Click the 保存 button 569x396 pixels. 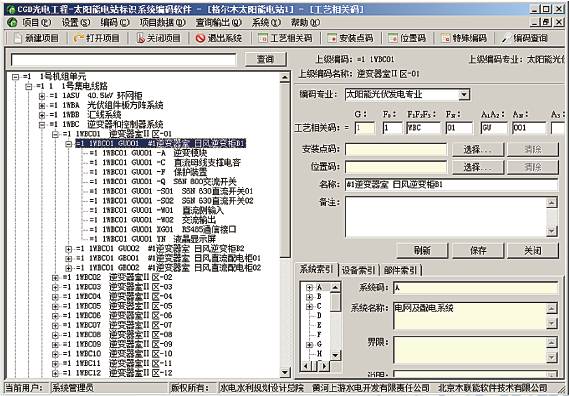point(478,250)
